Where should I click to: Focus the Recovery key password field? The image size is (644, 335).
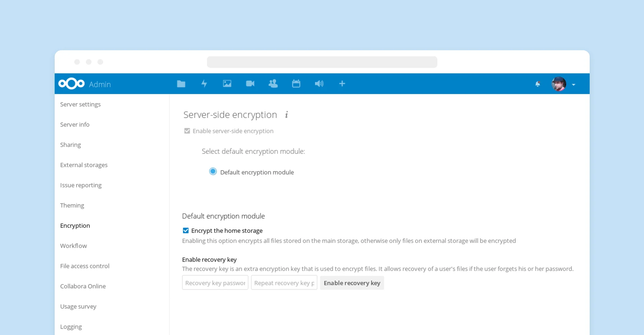pos(215,283)
